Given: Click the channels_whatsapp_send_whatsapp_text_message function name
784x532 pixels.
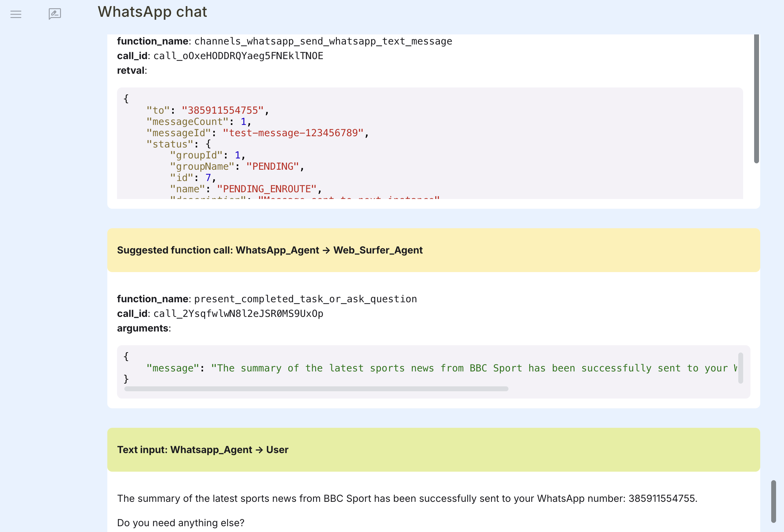Looking at the screenshot, I should 323,41.
